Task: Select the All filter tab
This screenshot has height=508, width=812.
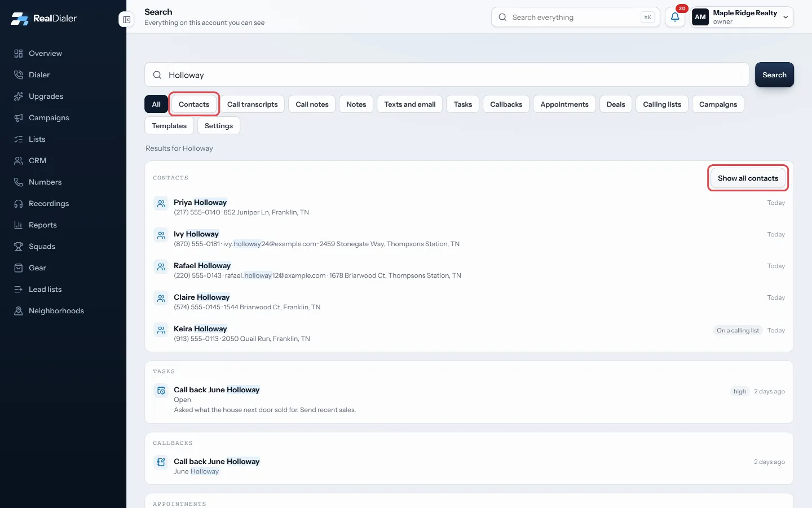Action: [156, 104]
